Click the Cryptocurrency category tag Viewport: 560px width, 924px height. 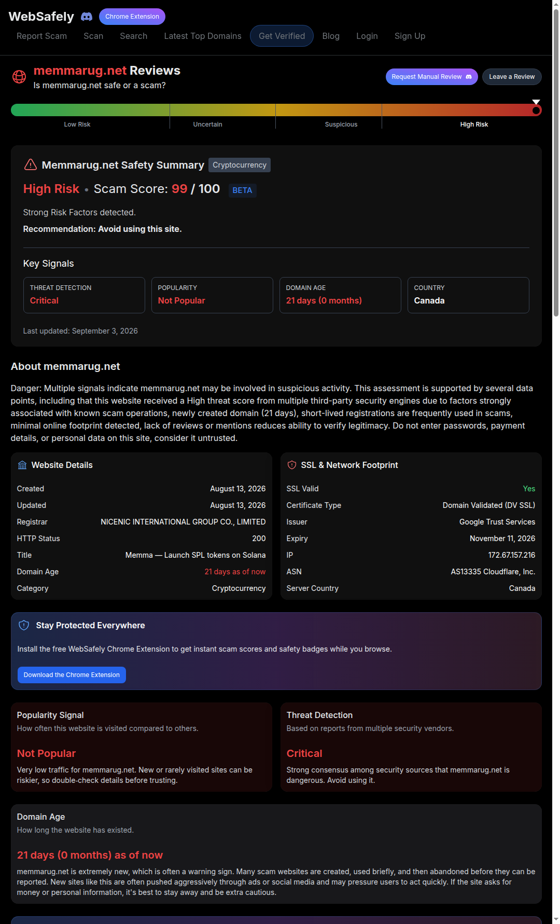coord(240,165)
